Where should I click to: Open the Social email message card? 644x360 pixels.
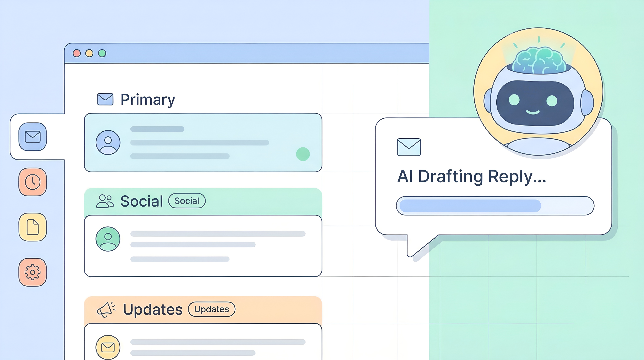pyautogui.click(x=203, y=246)
